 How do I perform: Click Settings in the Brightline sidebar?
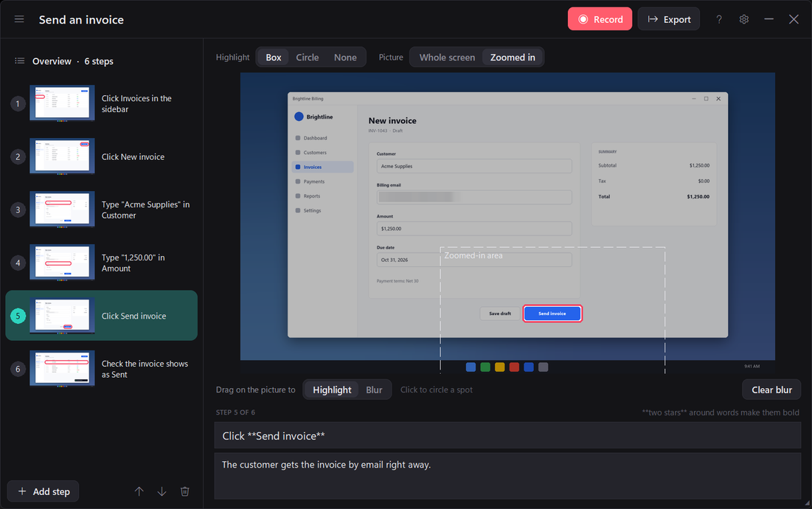point(322,211)
